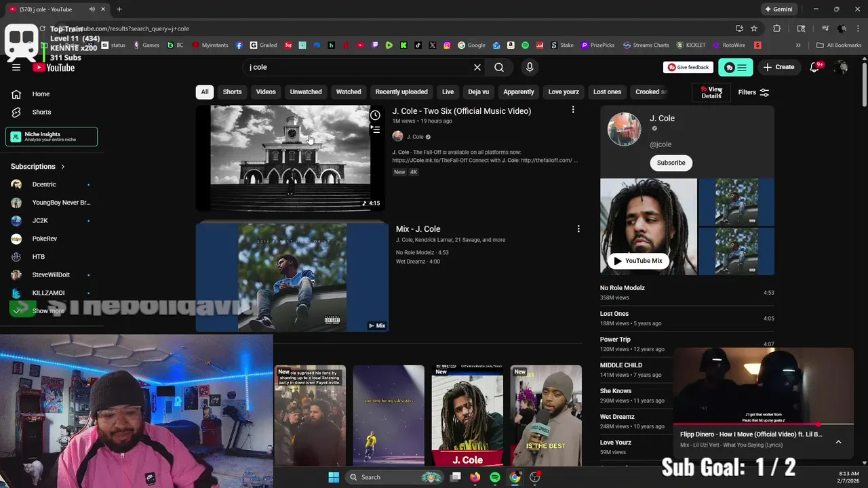Open the YouTube hamburger guide menu
Screen dimensions: 868x488
tap(16, 67)
